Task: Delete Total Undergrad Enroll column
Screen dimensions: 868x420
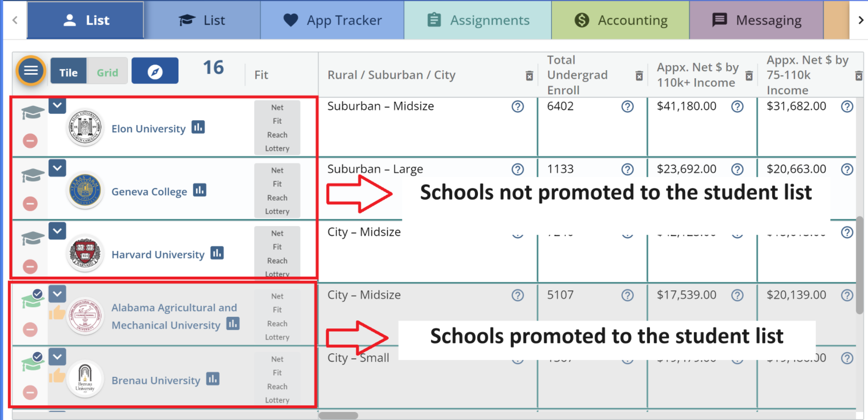Action: [x=639, y=76]
